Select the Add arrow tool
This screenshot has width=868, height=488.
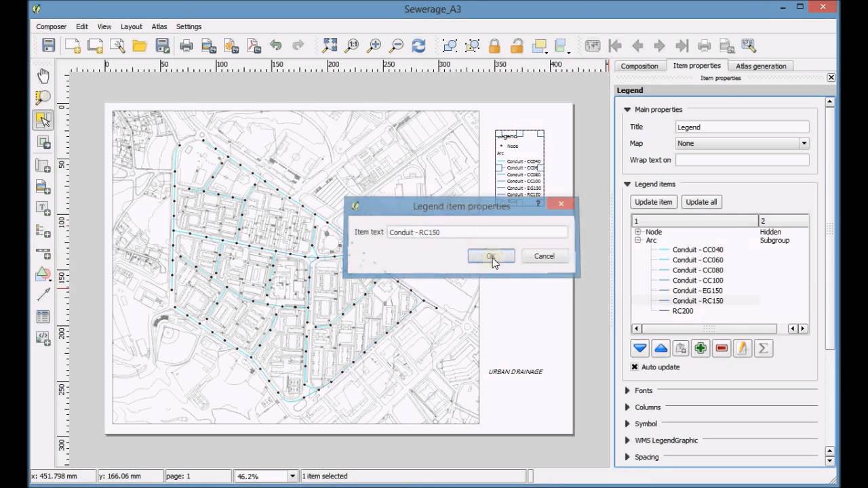[x=43, y=294]
